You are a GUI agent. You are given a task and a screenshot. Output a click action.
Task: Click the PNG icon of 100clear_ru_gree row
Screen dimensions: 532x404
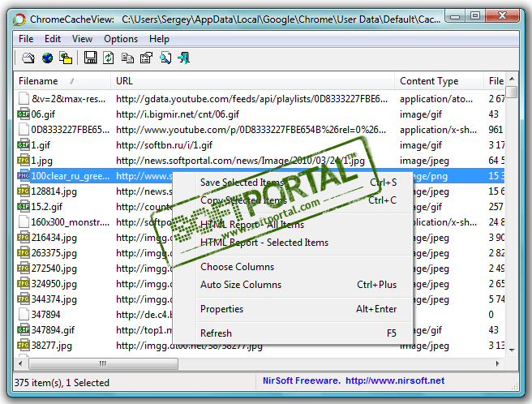[x=23, y=176]
